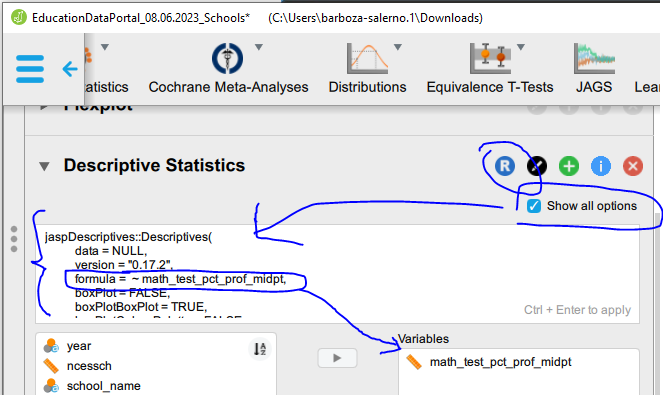Toggle the R syntax mode button
This screenshot has width=663, height=395.
(505, 166)
